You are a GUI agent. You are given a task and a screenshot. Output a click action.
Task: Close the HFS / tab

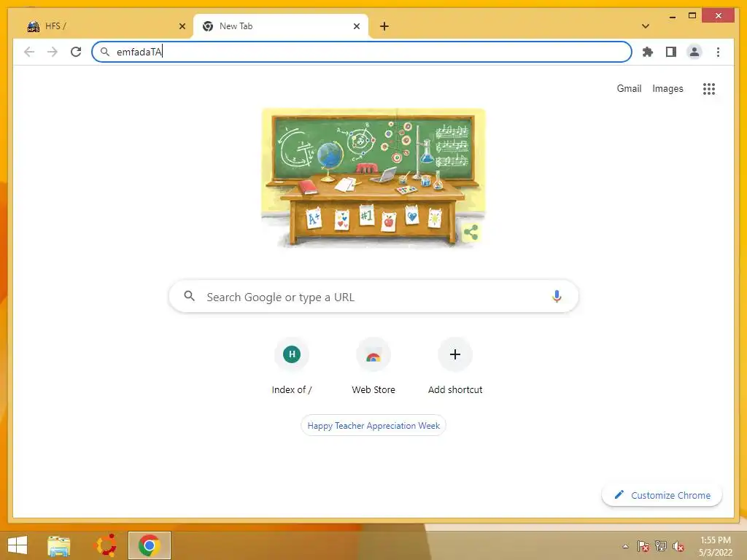pyautogui.click(x=182, y=26)
